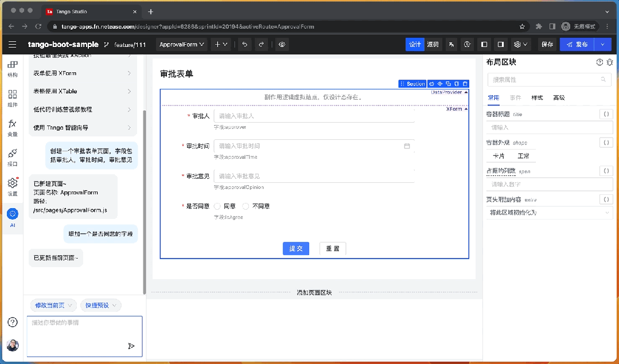Click the preview eye icon in toolbar
The width and height of the screenshot is (619, 364).
(282, 45)
